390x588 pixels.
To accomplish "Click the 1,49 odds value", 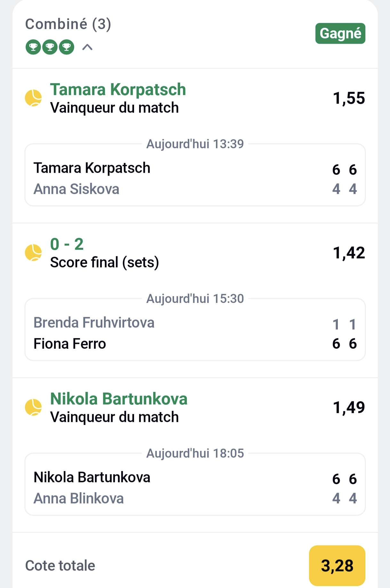I will click(349, 407).
